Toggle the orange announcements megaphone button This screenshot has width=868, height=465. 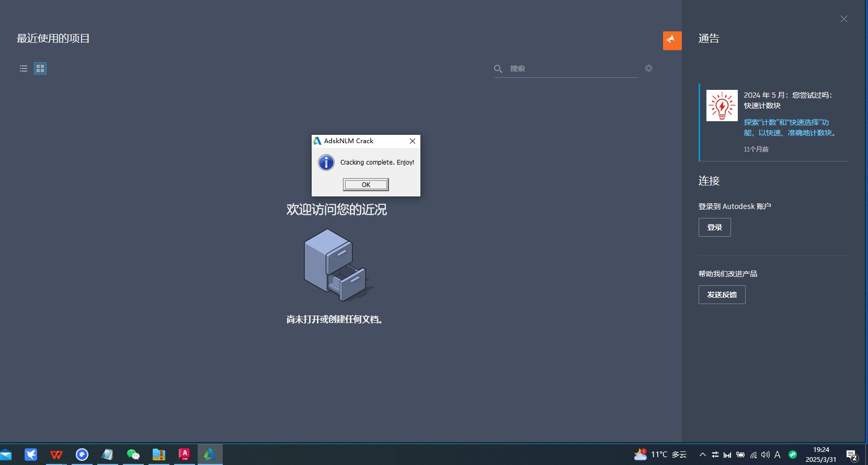(x=672, y=41)
